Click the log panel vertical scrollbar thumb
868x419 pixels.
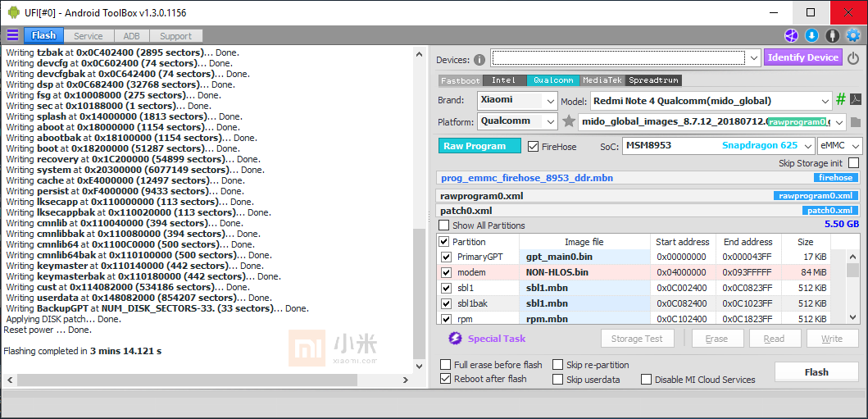pos(420,294)
